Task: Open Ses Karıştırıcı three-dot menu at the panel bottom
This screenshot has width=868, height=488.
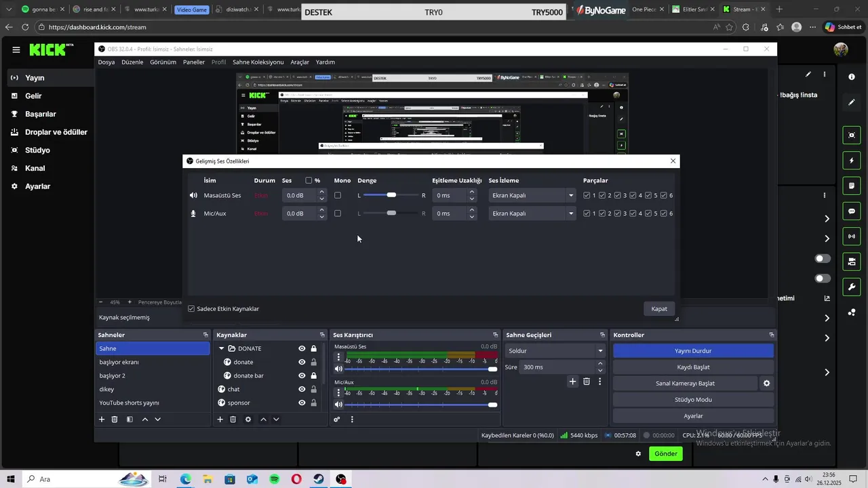Action: point(352,420)
